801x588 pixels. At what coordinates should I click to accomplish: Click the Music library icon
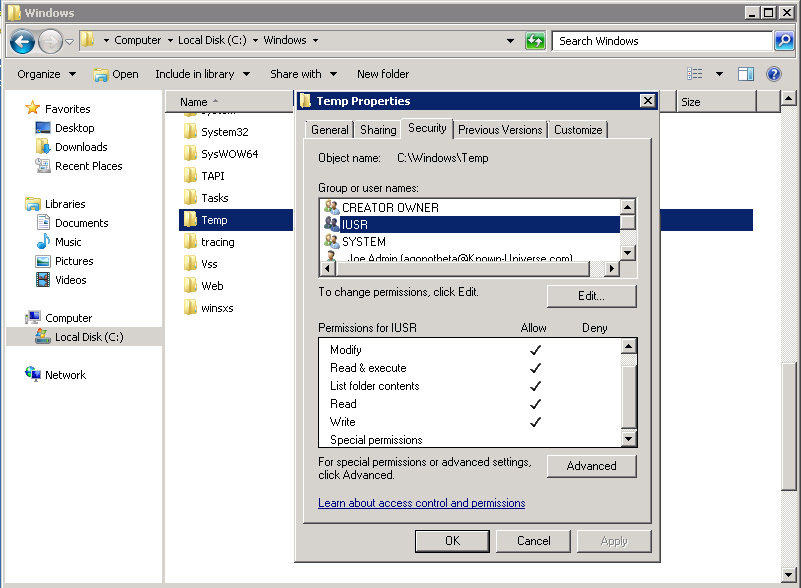tap(43, 242)
